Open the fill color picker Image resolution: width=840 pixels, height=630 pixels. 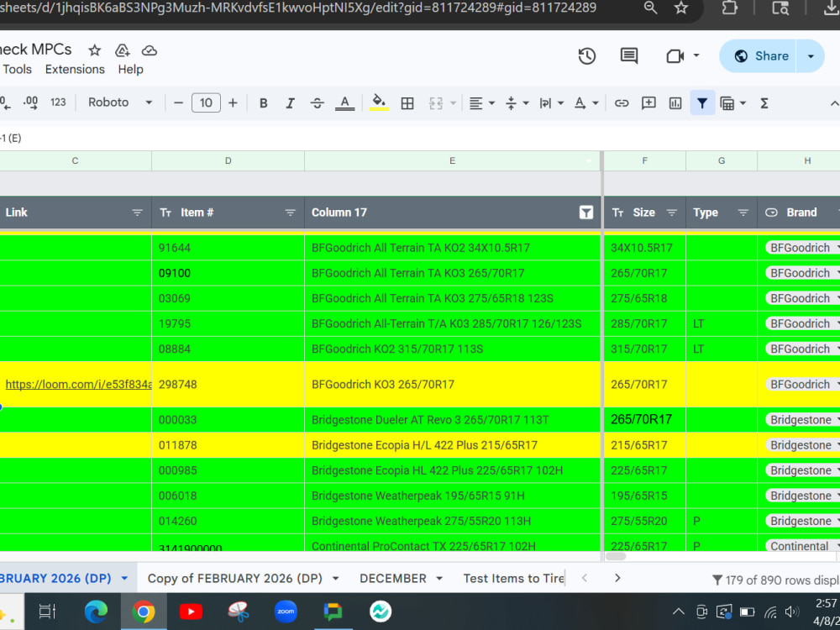[379, 102]
